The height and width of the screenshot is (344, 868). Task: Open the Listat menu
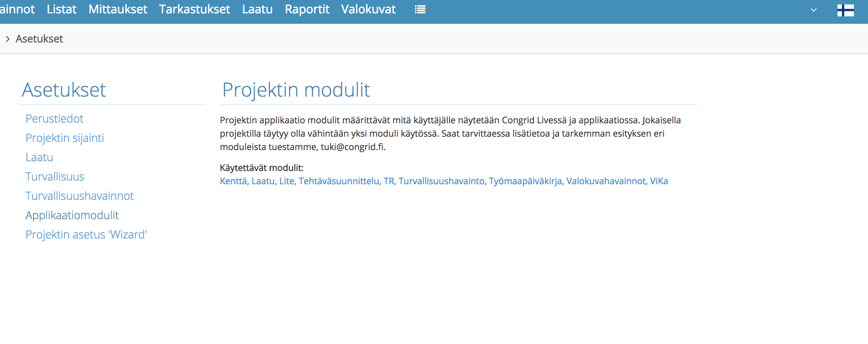click(61, 9)
